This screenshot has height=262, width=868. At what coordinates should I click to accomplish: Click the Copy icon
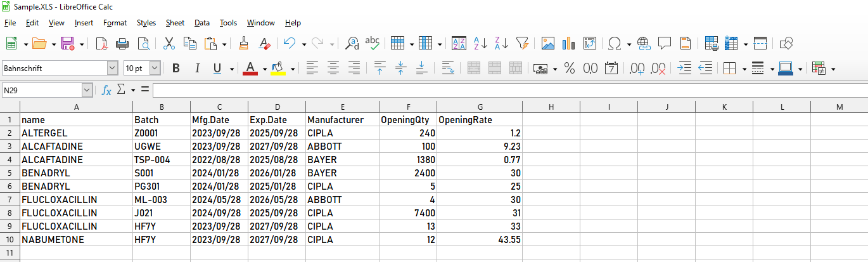tap(189, 43)
